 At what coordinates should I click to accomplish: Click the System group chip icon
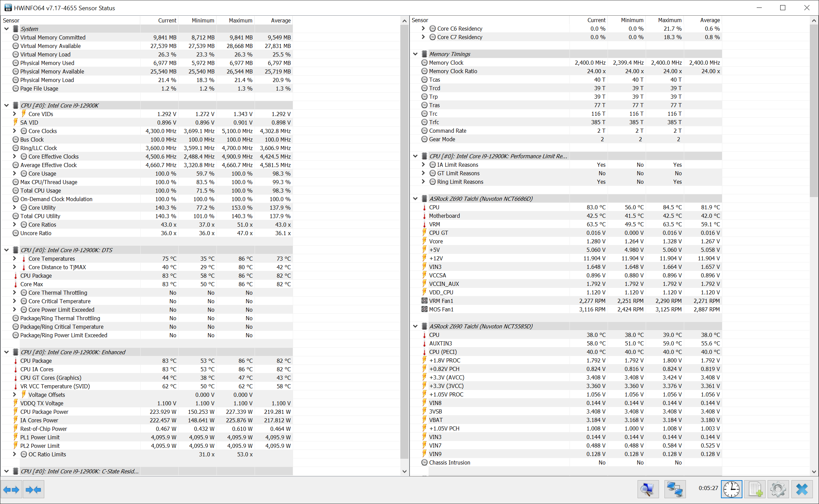point(15,29)
